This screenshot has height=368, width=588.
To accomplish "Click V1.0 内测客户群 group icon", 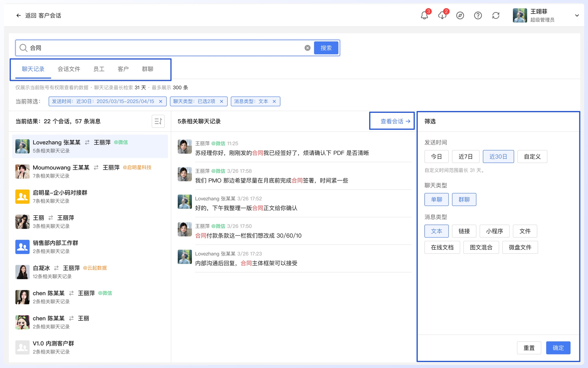I will point(22,347).
